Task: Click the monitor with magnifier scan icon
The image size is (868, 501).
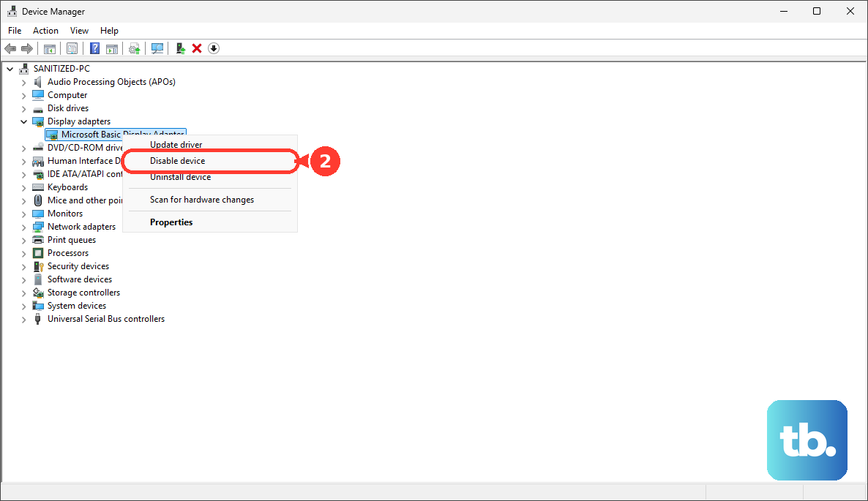Action: click(x=157, y=49)
